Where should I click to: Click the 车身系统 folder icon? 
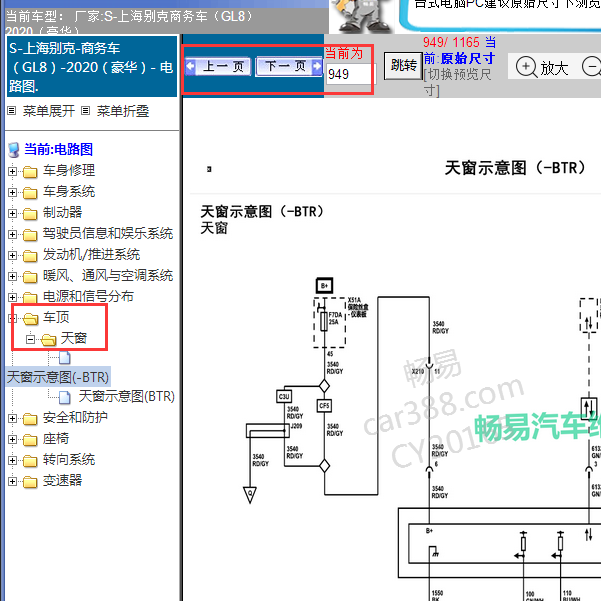tap(30, 193)
